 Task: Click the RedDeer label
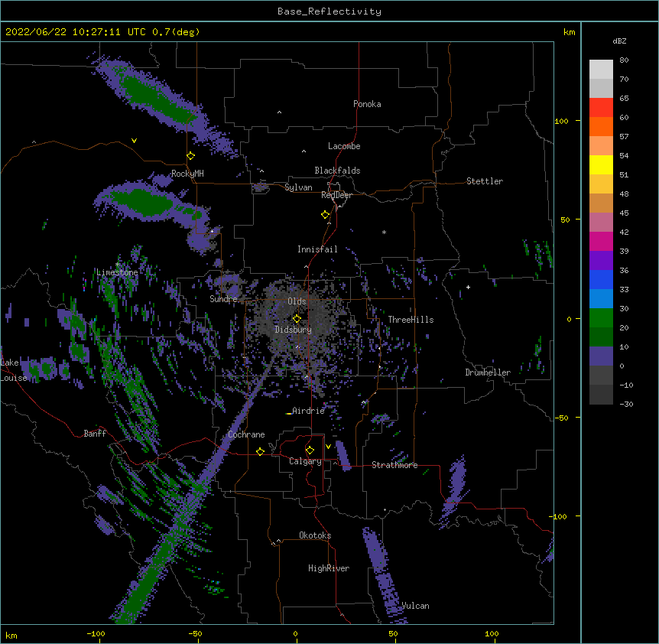pos(336,195)
